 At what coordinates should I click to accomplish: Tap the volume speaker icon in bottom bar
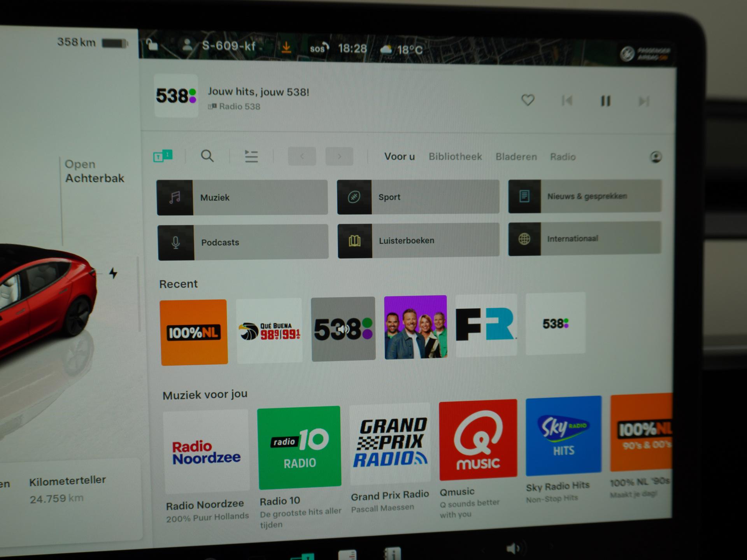point(513,549)
